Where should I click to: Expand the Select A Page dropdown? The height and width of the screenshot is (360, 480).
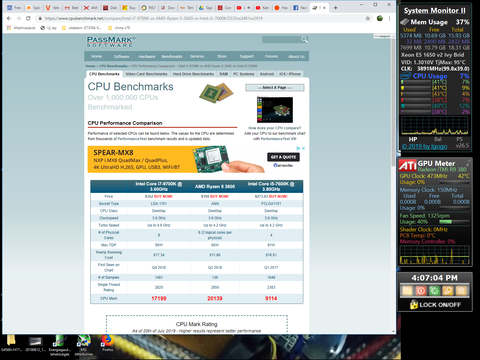point(275,87)
